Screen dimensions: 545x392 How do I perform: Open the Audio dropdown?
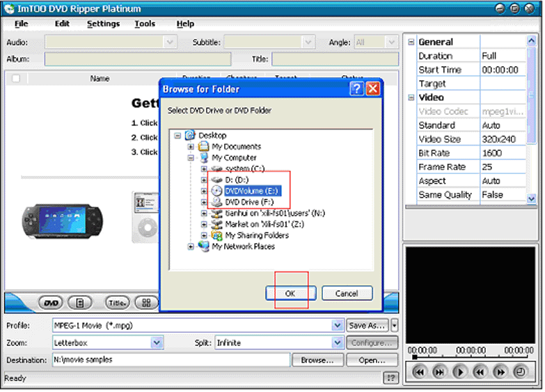[x=170, y=42]
